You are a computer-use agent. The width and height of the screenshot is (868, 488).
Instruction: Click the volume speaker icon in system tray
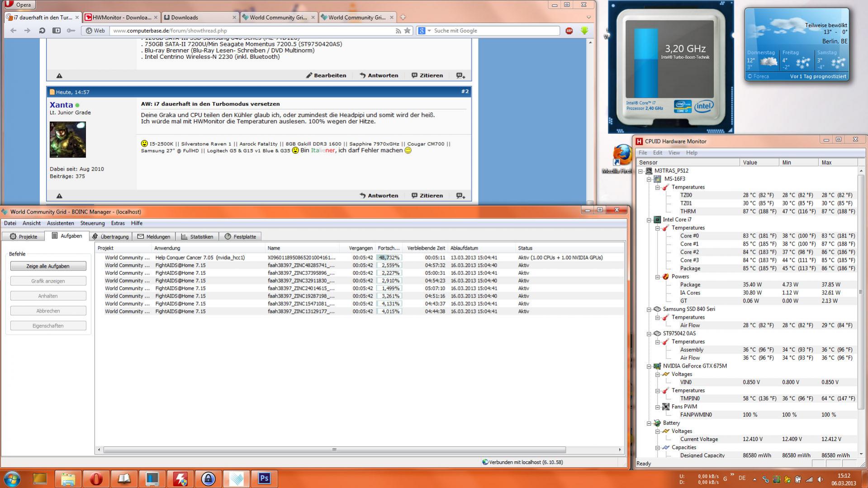820,479
